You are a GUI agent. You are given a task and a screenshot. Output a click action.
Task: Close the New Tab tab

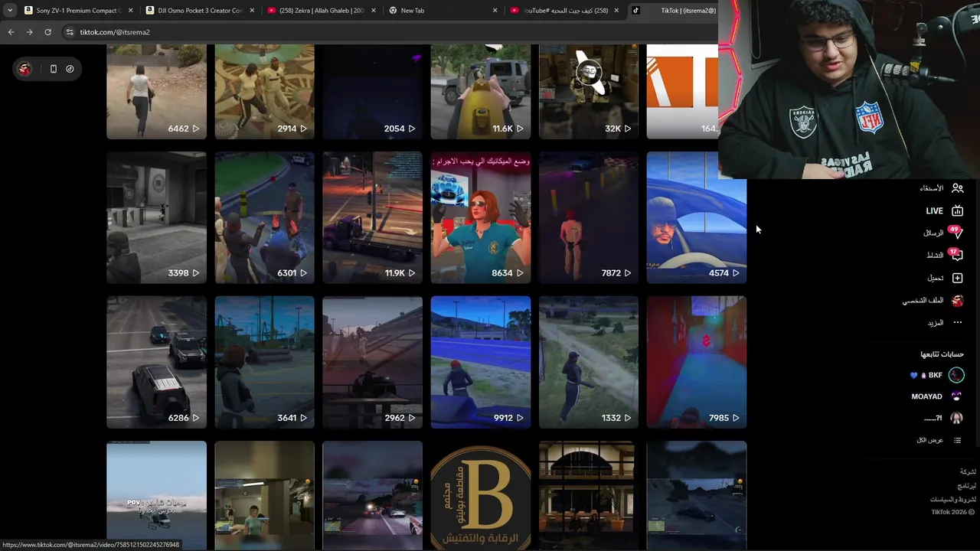coord(495,11)
